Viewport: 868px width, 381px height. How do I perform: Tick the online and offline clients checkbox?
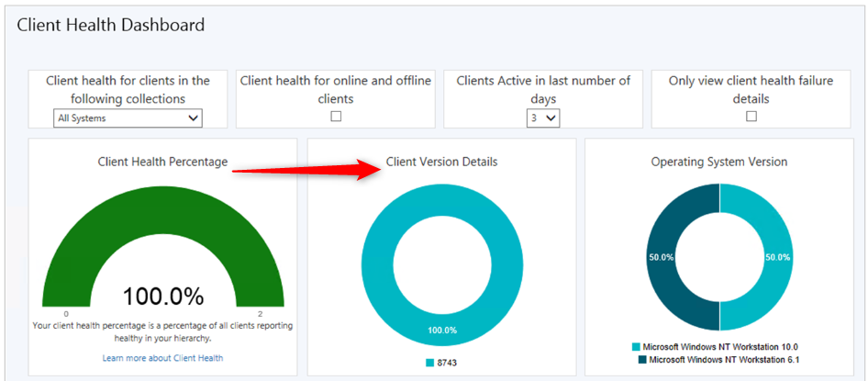(336, 117)
